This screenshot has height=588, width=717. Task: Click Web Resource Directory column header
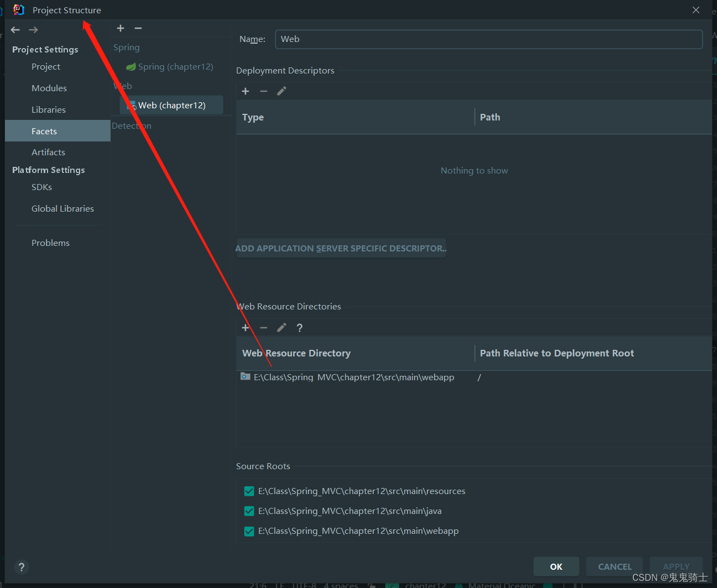[x=355, y=353]
